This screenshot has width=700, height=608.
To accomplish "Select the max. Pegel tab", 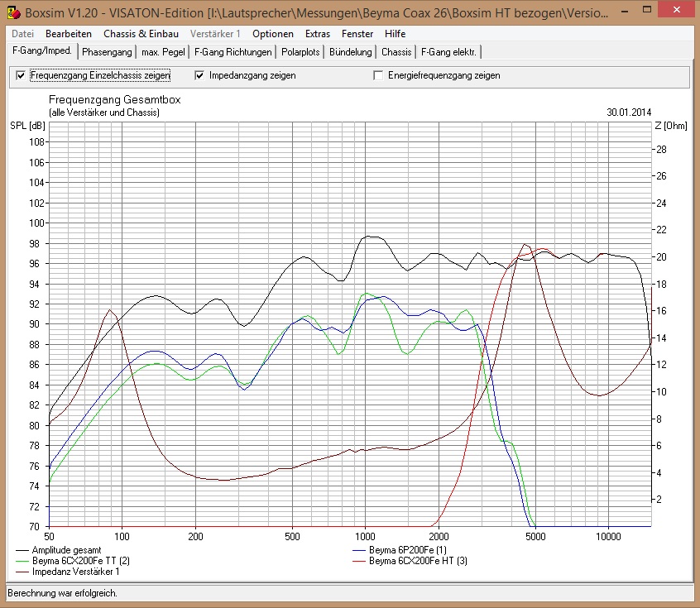I will click(162, 52).
